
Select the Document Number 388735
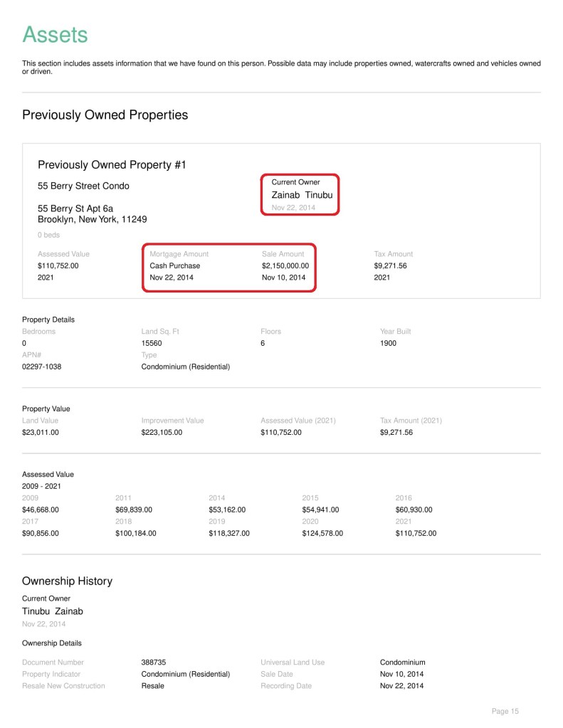153,662
